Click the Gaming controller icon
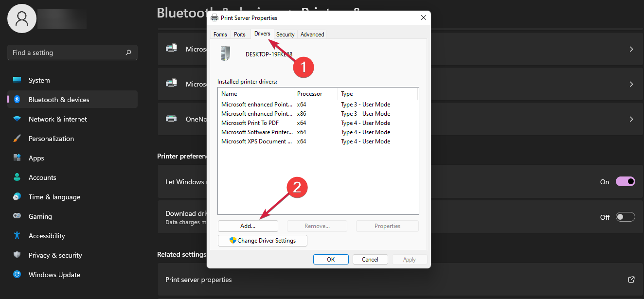Viewport: 644px width, 299px height. pos(17,216)
